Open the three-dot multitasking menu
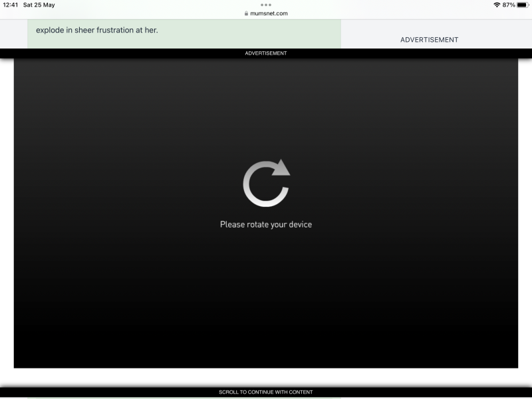The width and height of the screenshot is (532, 399). [266, 5]
